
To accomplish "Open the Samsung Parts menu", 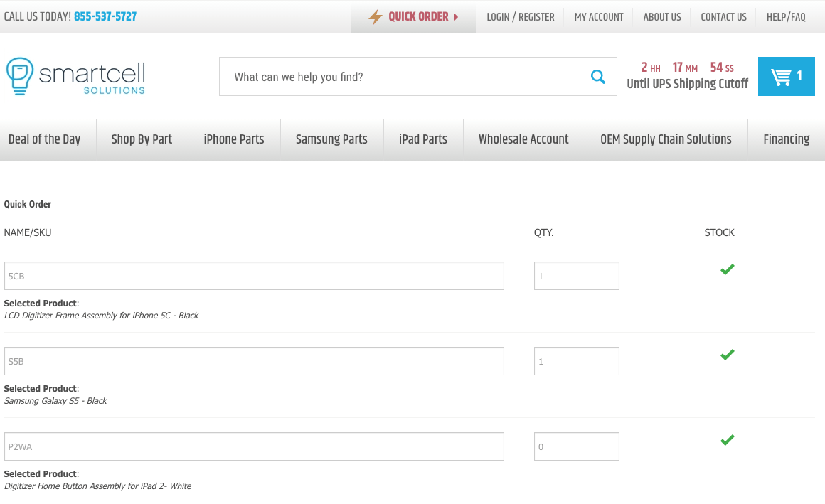I will click(331, 139).
